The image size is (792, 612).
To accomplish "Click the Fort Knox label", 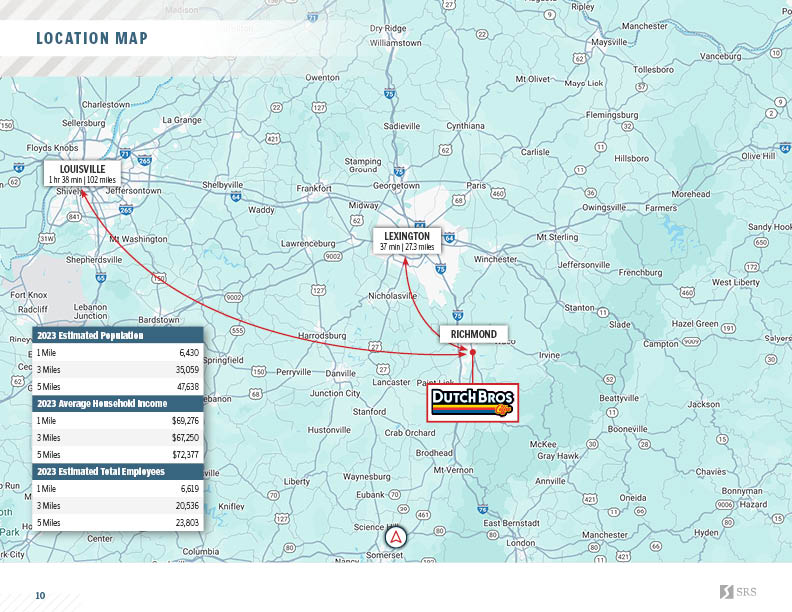I will 29,295.
